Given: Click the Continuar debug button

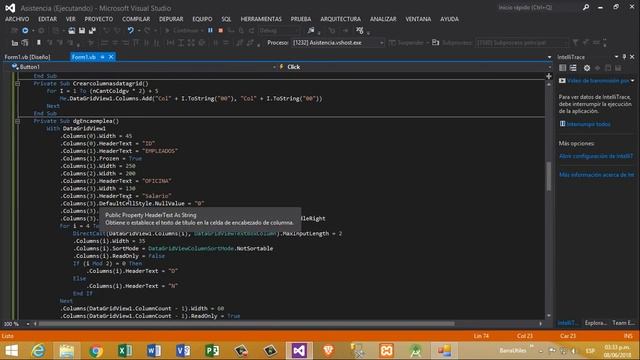Looking at the screenshot, I should (182, 31).
